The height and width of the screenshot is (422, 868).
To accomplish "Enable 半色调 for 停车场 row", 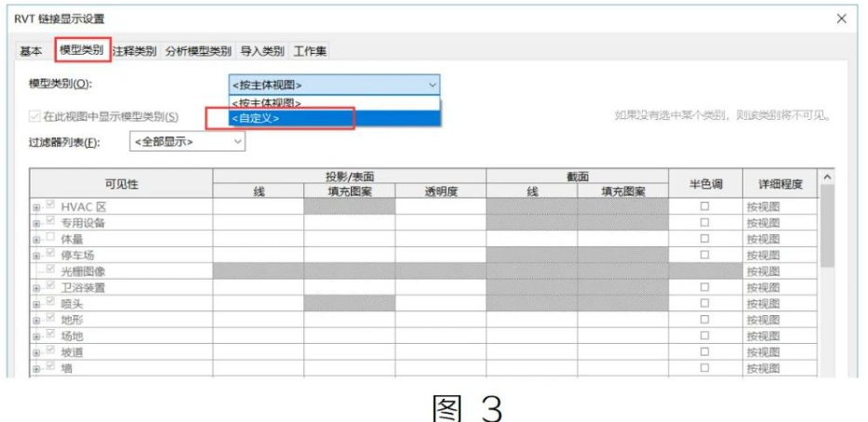I will click(x=704, y=255).
